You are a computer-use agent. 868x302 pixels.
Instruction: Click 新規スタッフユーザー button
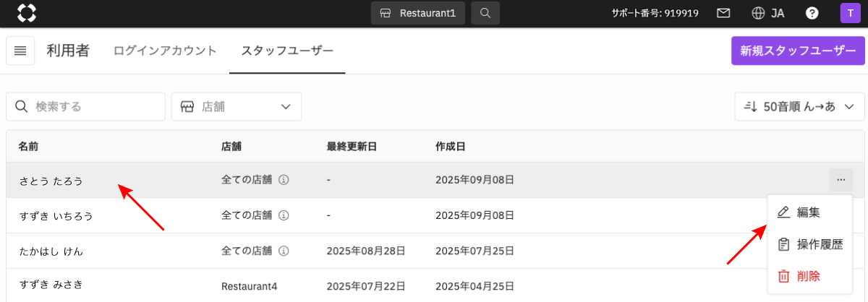coord(798,51)
